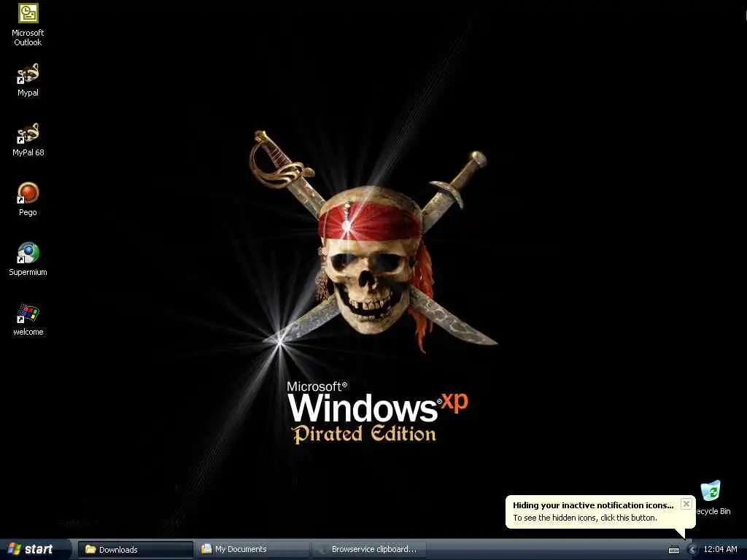Close the notification balloon tip
This screenshot has width=747, height=560.
[x=686, y=504]
